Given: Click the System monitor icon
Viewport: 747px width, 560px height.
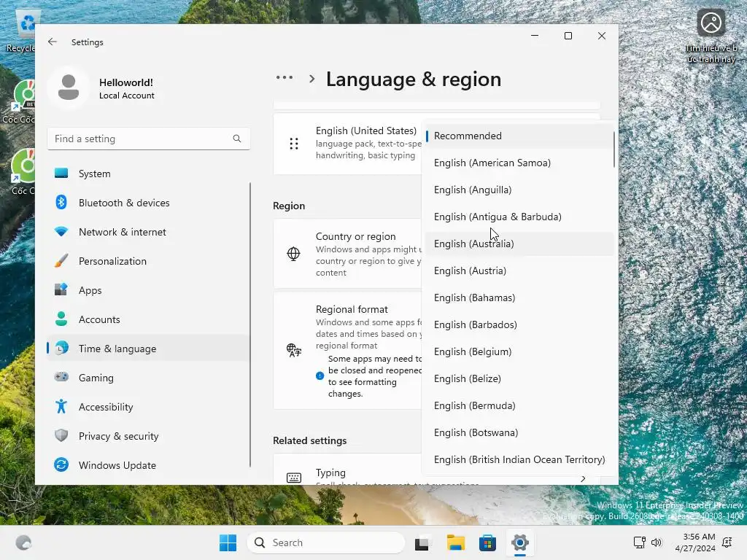Looking at the screenshot, I should click(x=61, y=174).
